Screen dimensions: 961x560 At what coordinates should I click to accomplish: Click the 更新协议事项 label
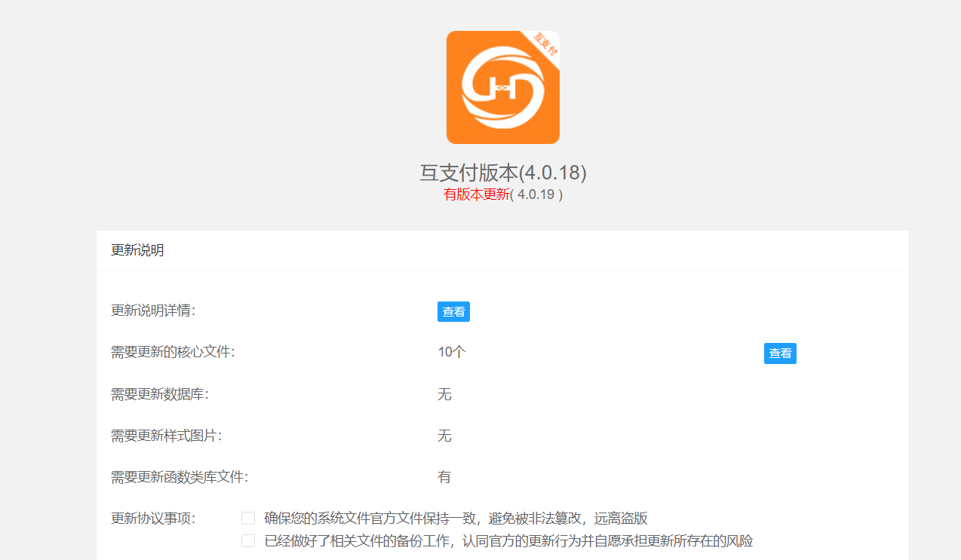click(153, 519)
